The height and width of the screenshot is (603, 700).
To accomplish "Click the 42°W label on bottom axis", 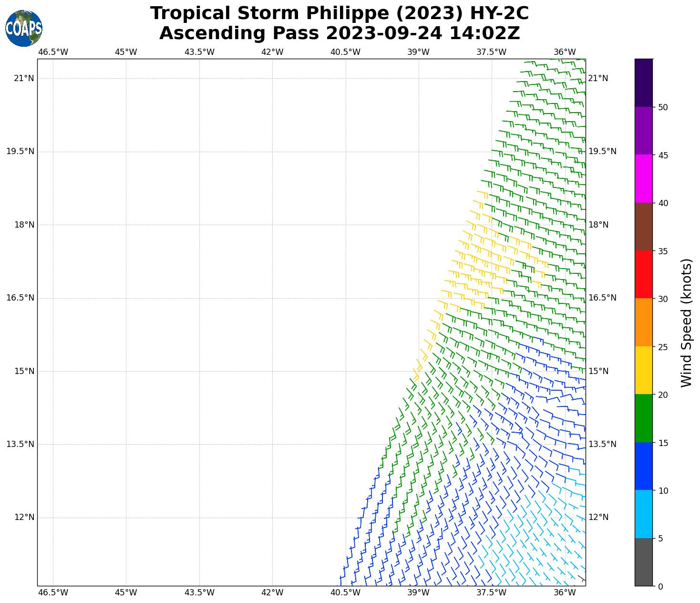I will (x=272, y=593).
